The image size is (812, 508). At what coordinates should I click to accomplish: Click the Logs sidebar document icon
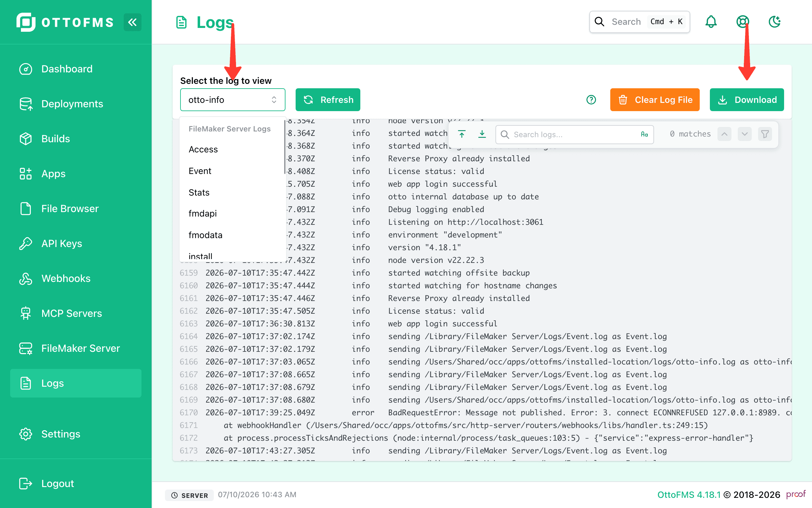coord(25,383)
